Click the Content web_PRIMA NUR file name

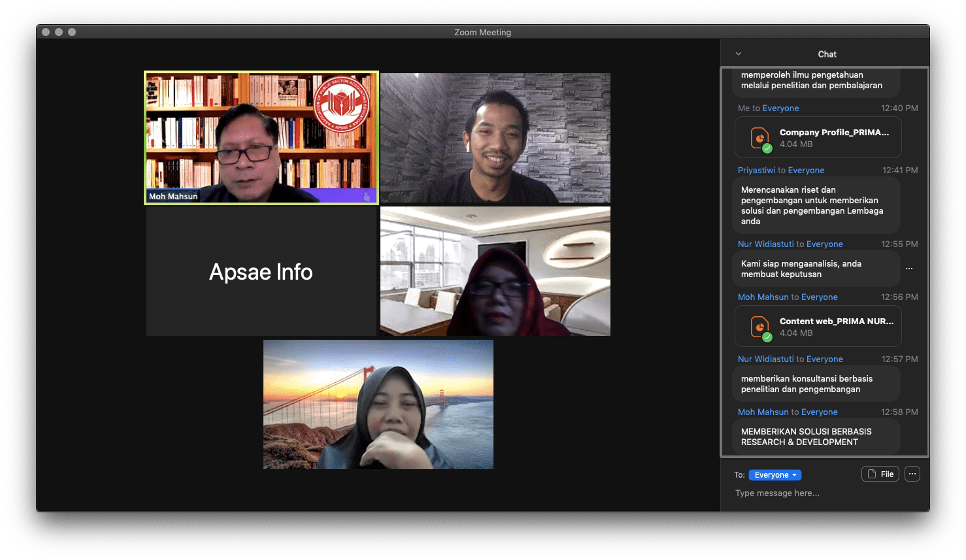tap(837, 321)
